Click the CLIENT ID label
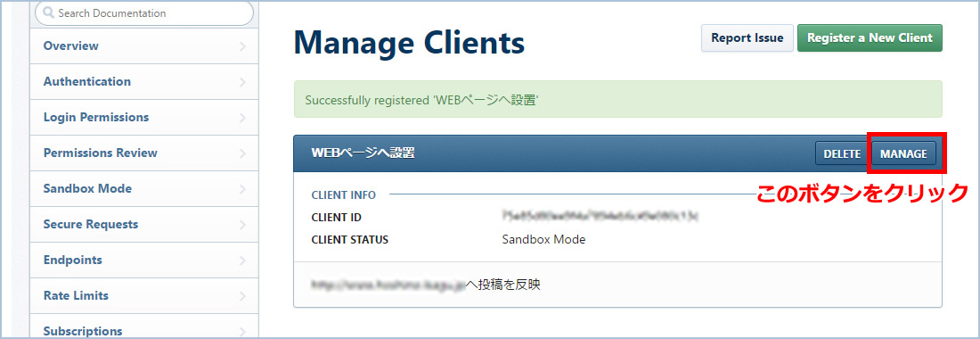 click(x=336, y=218)
